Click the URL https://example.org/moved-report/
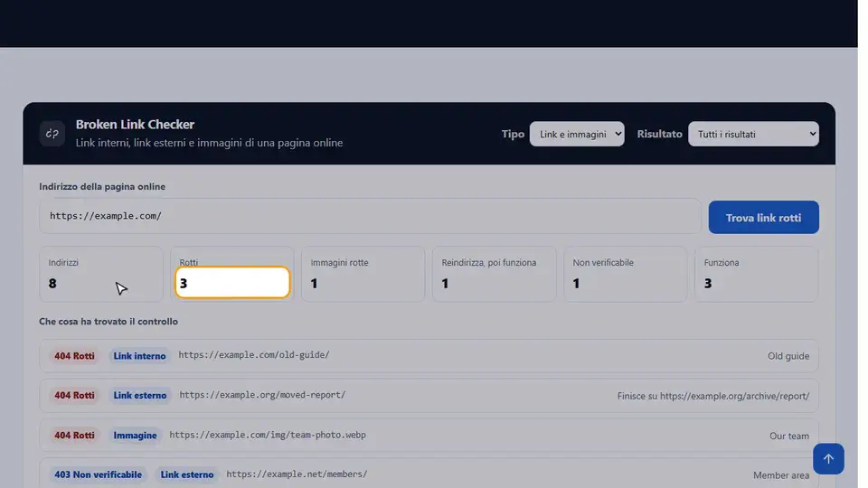868x488 pixels. [262, 395]
